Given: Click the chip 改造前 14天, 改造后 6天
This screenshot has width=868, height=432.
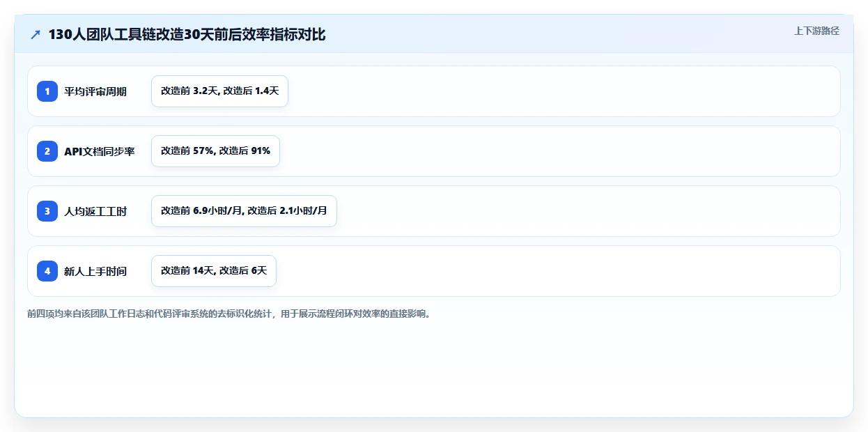Looking at the screenshot, I should point(214,271).
